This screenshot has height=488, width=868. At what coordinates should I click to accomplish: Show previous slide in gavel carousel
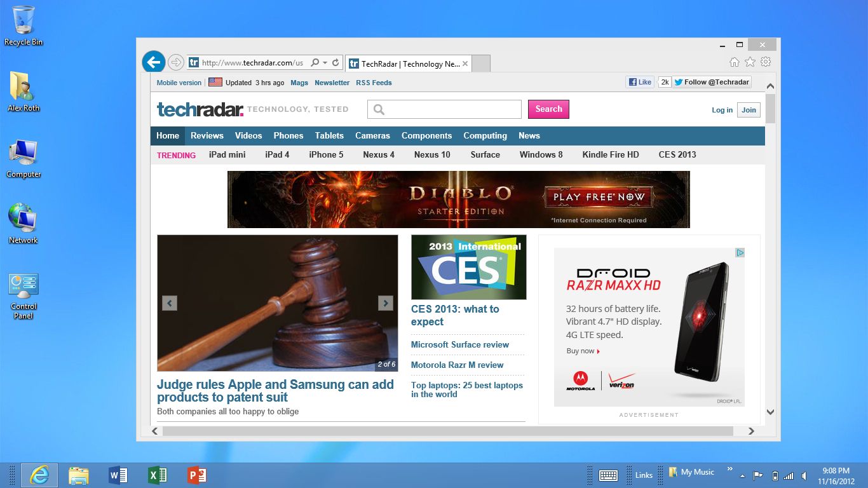pyautogui.click(x=170, y=303)
